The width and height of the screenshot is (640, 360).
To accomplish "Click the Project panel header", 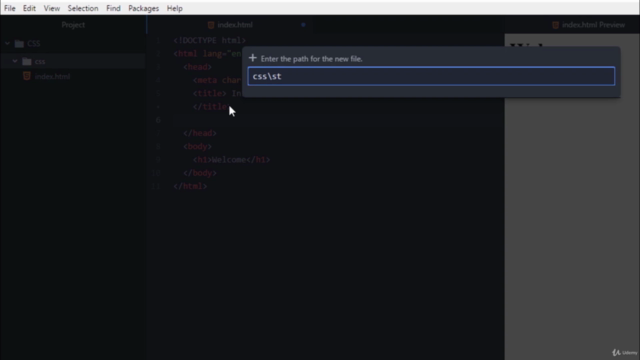I will [x=73, y=25].
